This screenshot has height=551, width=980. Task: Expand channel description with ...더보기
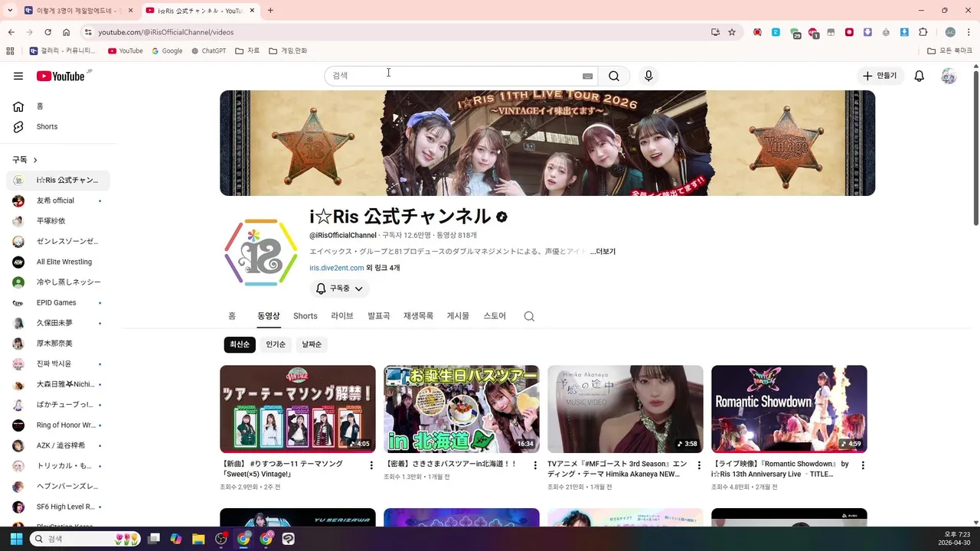coord(603,251)
